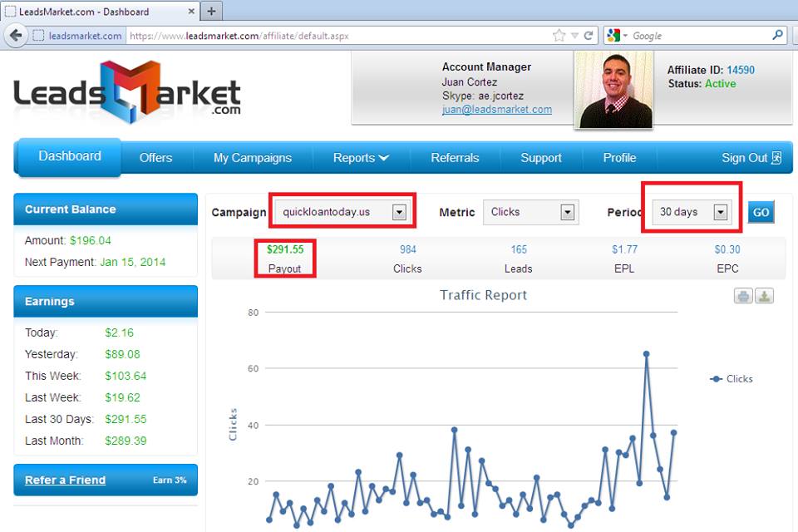
Task: Print the Traffic Report chart
Action: pyautogui.click(x=743, y=296)
